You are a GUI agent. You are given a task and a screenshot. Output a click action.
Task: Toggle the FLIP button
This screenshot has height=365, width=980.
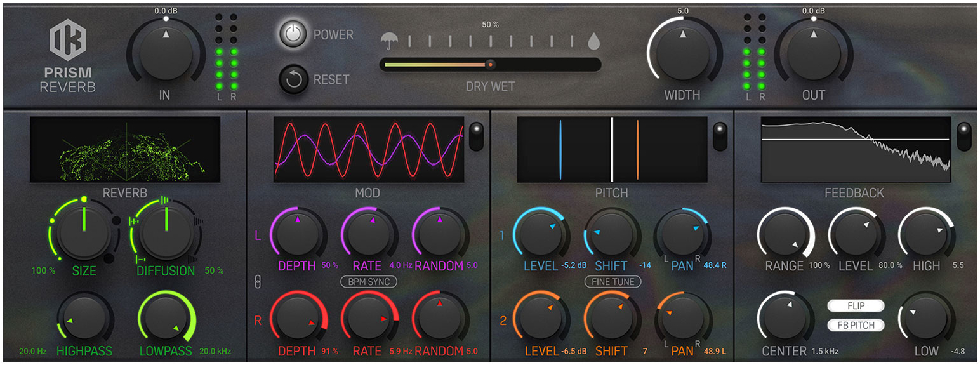[x=856, y=306]
